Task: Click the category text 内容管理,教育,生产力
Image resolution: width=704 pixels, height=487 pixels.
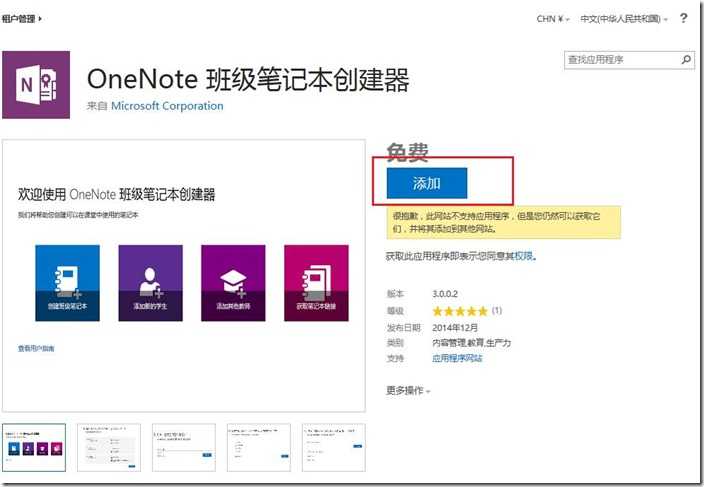Action: [x=471, y=343]
